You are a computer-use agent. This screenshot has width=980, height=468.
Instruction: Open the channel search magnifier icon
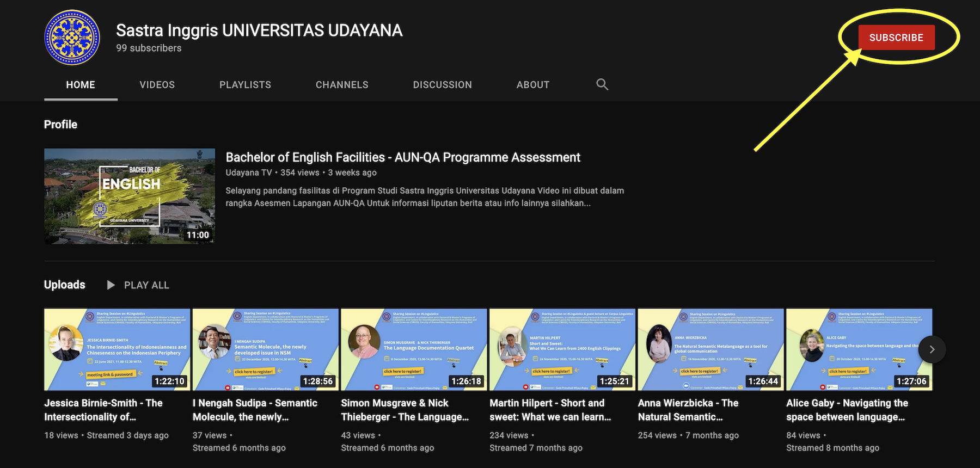602,84
